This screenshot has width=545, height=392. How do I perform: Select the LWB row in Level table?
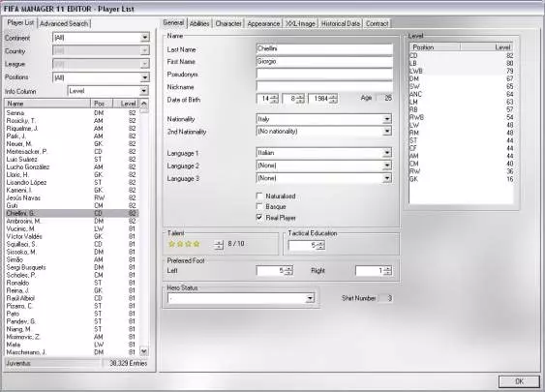461,71
